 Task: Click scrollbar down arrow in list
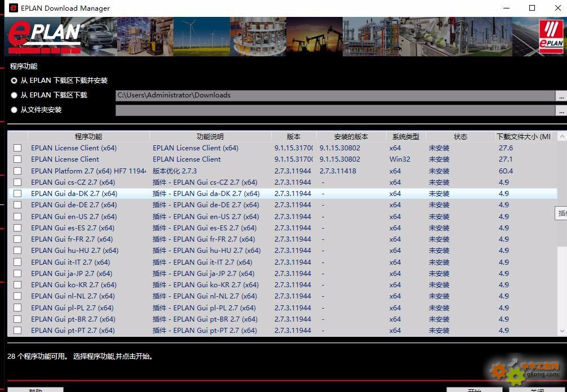tap(562, 331)
